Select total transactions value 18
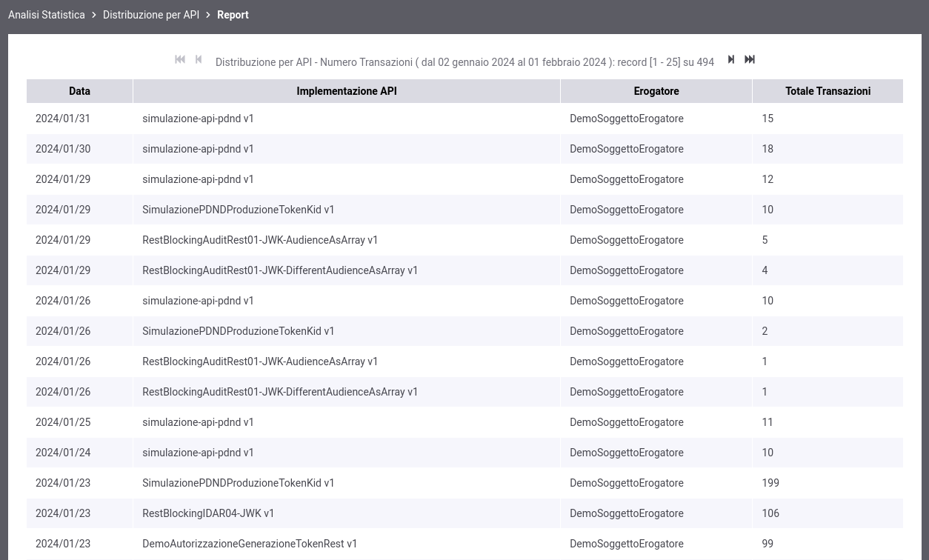Screen dimensions: 929x560 pos(767,149)
